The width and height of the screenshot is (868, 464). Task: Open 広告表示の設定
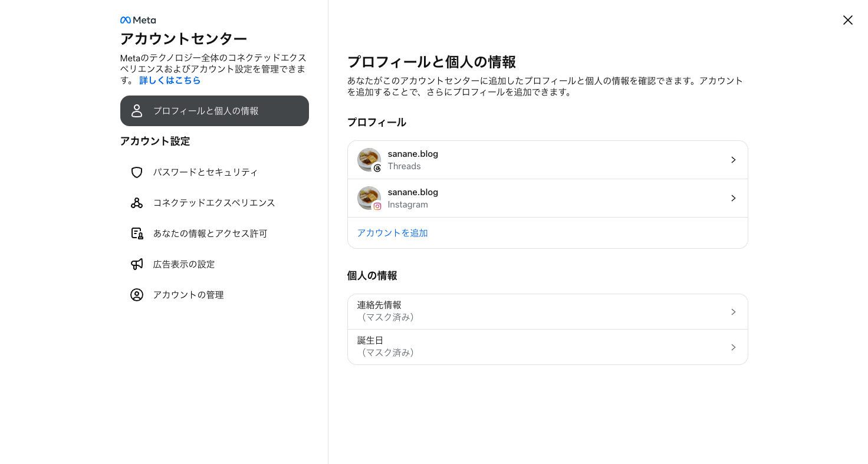(215, 264)
